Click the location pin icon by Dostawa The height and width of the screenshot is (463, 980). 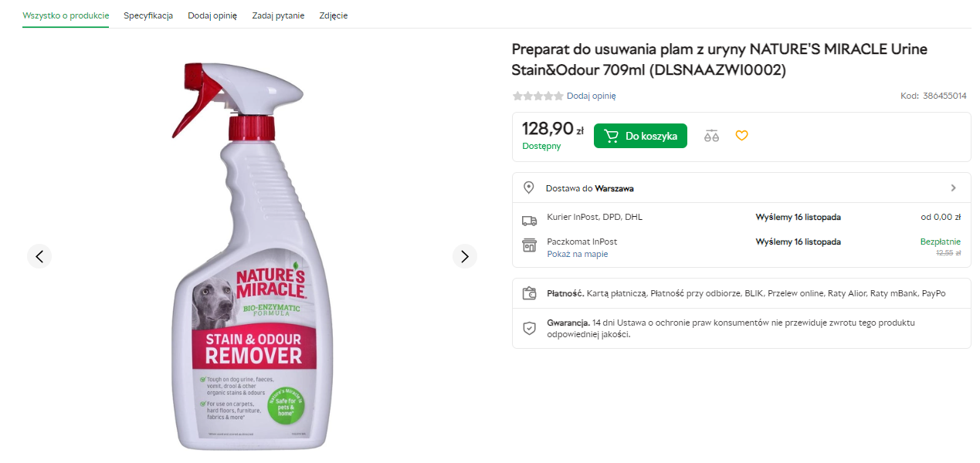tap(529, 188)
